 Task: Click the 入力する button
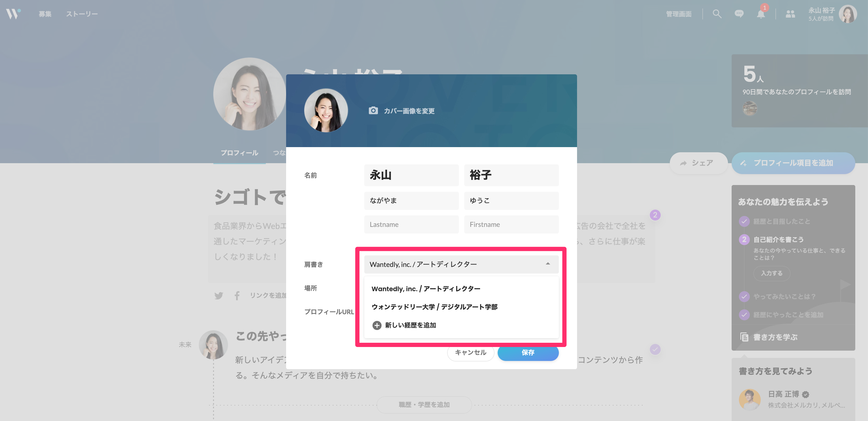[x=772, y=273]
